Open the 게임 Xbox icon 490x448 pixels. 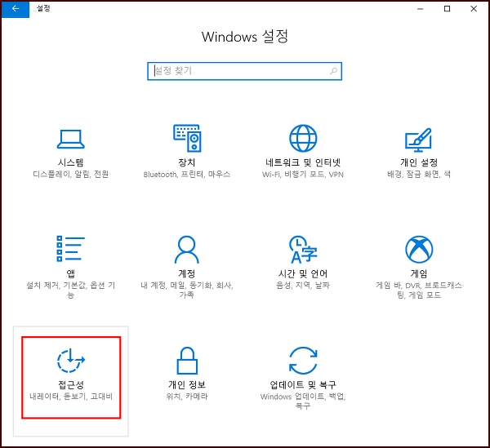[x=419, y=249]
